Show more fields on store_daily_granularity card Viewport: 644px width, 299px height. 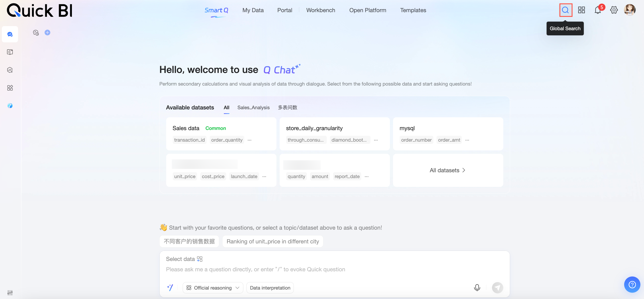(375, 140)
